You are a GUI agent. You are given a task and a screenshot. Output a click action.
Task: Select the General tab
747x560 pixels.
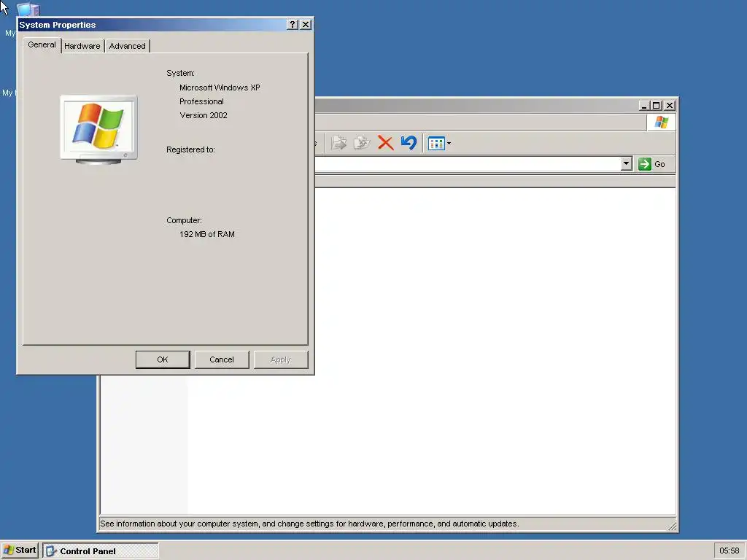click(42, 44)
